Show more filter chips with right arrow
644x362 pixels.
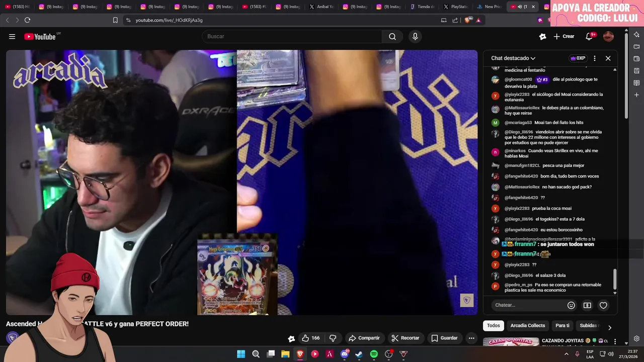click(609, 327)
